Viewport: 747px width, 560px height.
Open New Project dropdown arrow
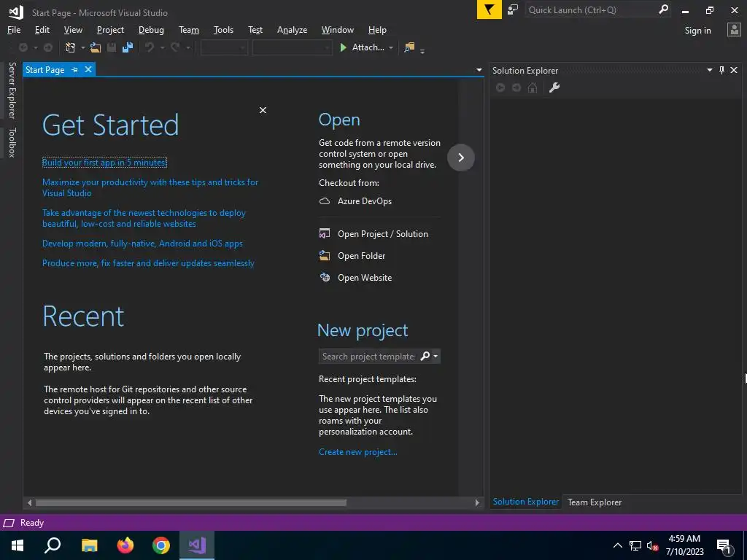(82, 47)
